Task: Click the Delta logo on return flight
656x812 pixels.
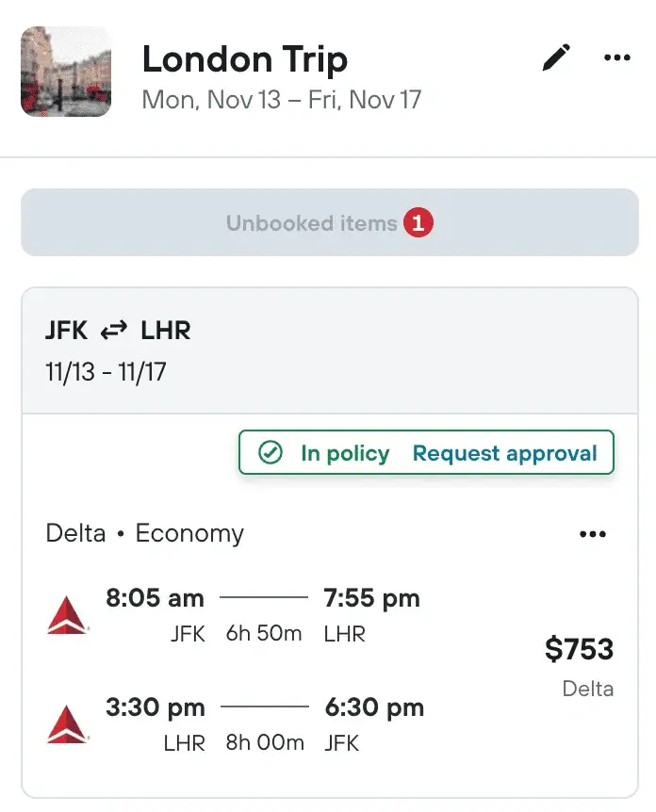Action: click(x=67, y=724)
